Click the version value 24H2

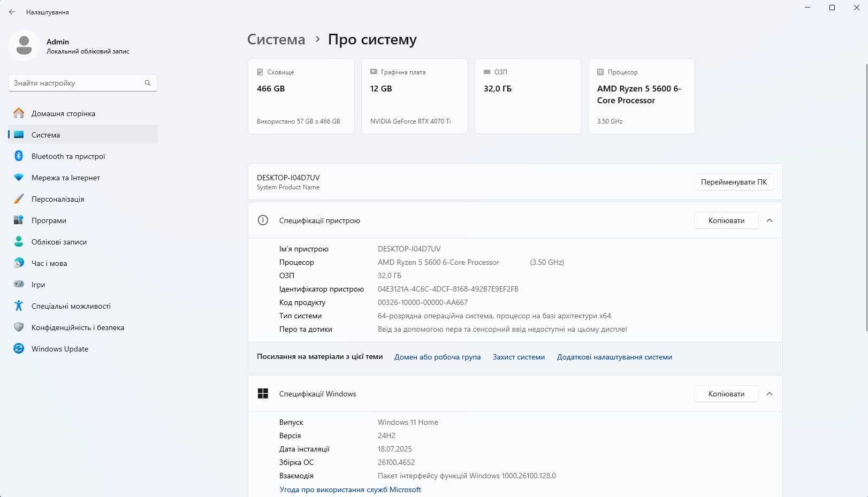coord(386,435)
